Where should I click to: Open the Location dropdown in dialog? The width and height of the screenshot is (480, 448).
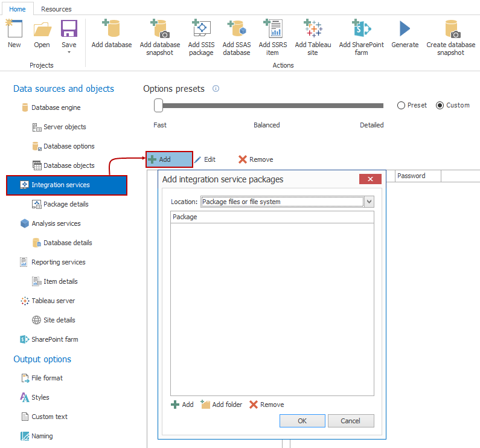(369, 202)
